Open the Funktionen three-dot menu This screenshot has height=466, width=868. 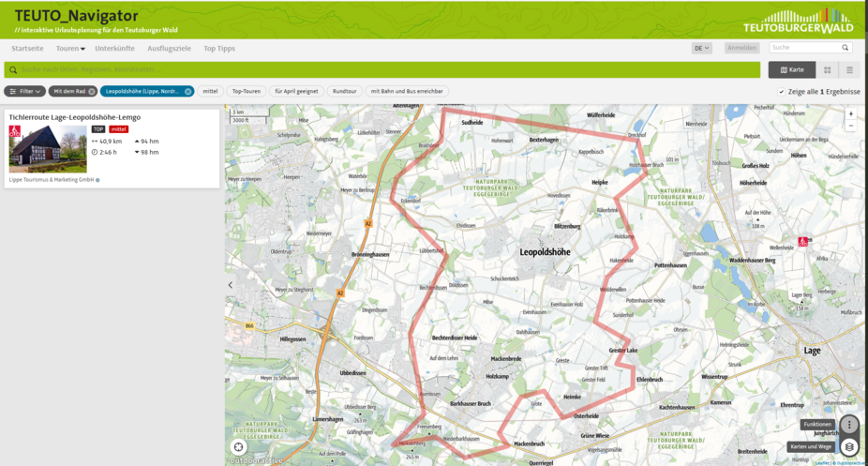click(x=849, y=425)
